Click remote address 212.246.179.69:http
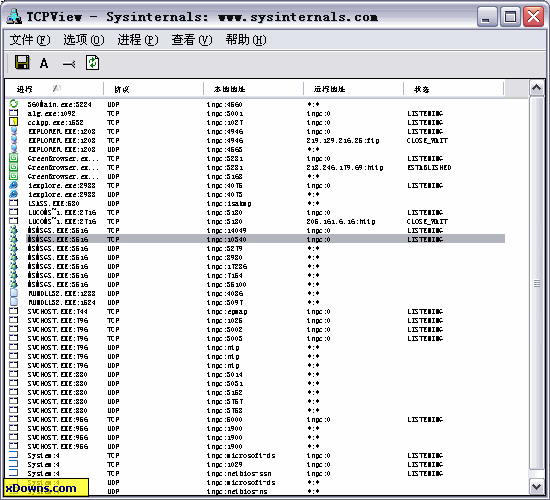The image size is (550, 500). coord(345,167)
